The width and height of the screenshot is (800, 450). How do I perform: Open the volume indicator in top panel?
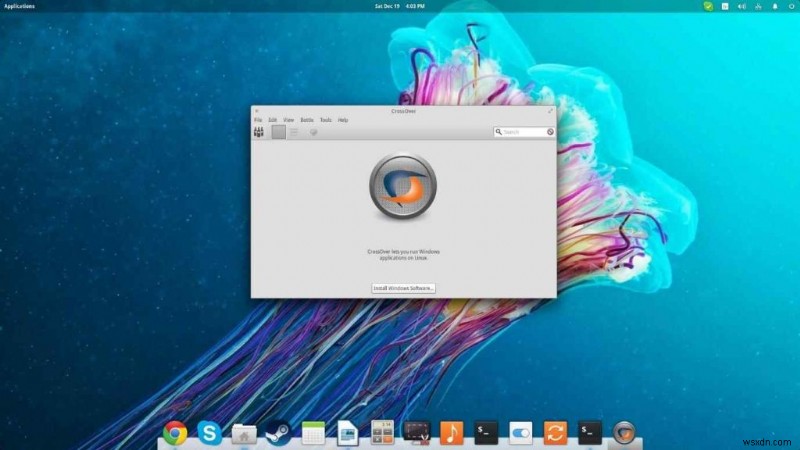(741, 6)
